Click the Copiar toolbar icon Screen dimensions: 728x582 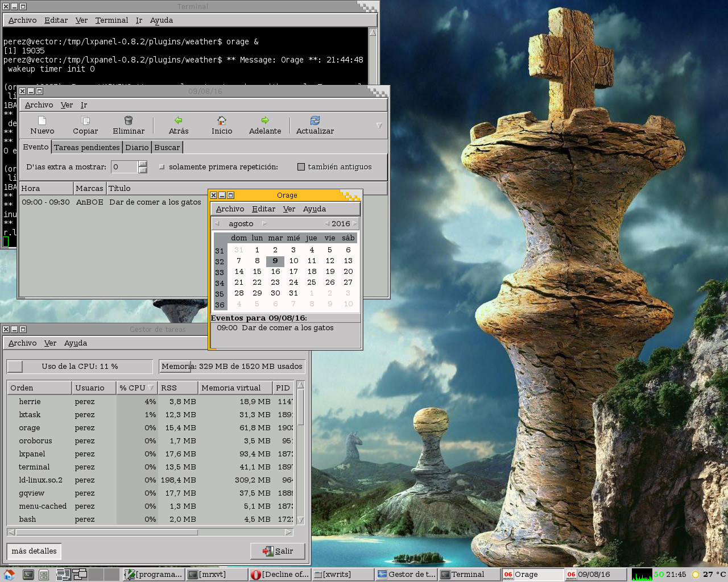click(x=85, y=120)
